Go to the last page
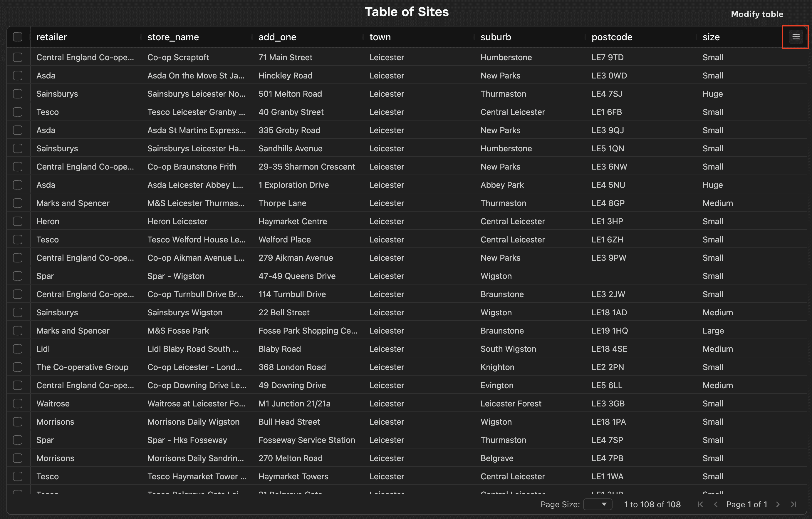 click(x=793, y=504)
